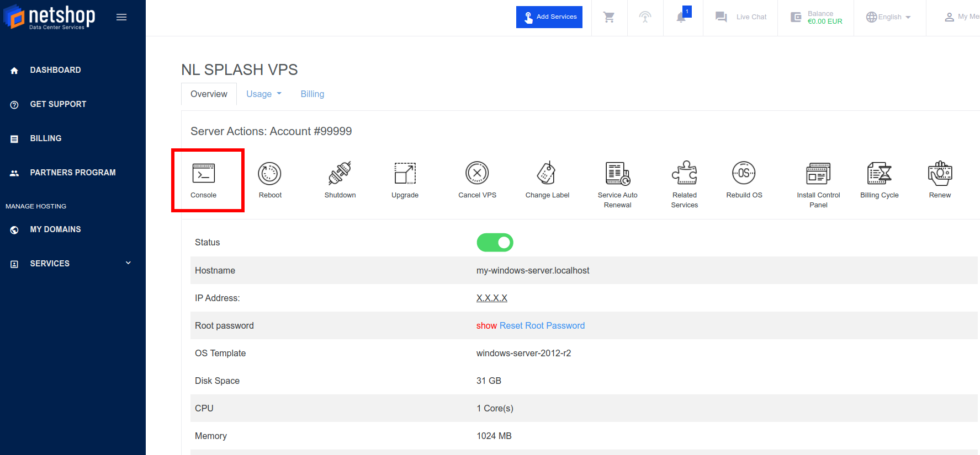Click Reset Root Password link

pyautogui.click(x=542, y=325)
